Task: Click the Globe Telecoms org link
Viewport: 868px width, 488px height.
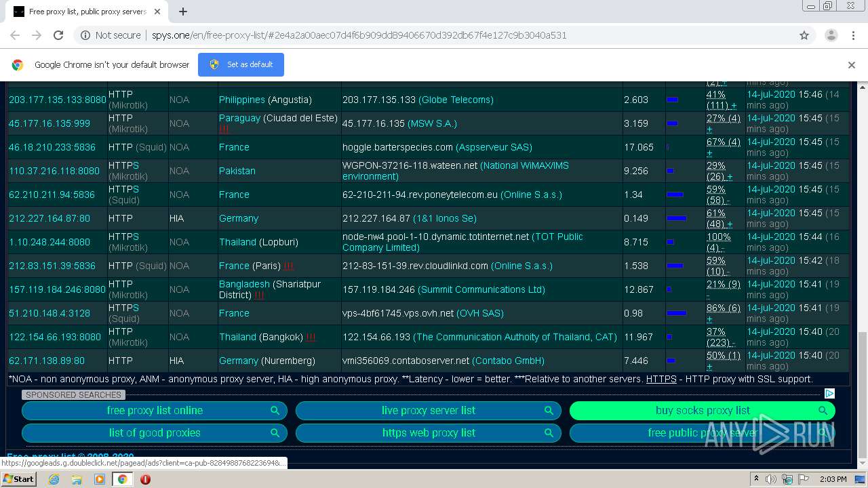Action: [456, 100]
